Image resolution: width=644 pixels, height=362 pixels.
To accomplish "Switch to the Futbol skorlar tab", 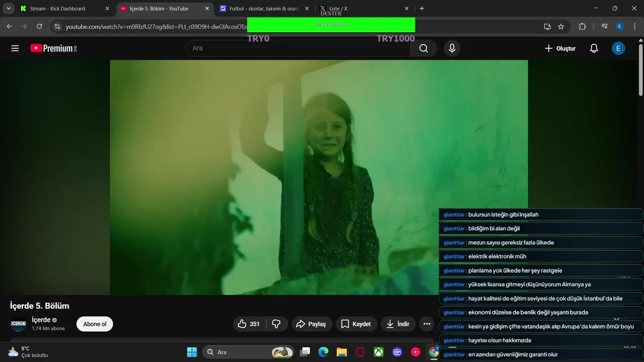I will coord(264,9).
